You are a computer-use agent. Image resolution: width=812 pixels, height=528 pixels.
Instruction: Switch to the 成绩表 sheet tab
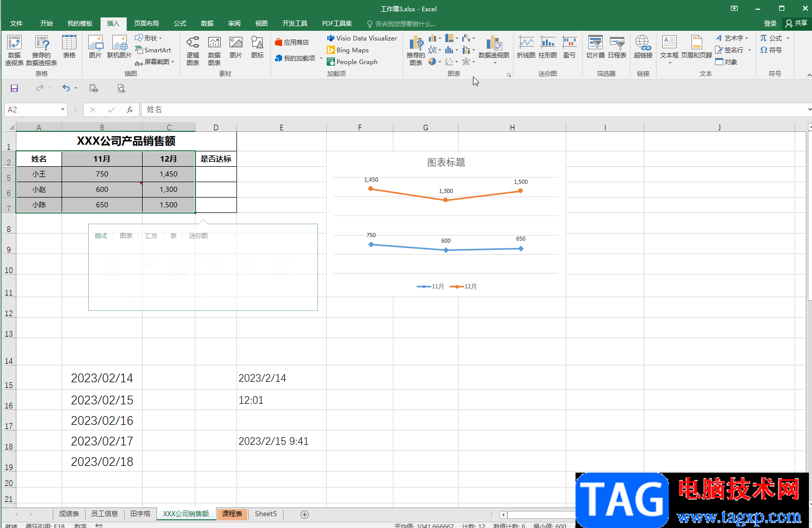coord(69,514)
